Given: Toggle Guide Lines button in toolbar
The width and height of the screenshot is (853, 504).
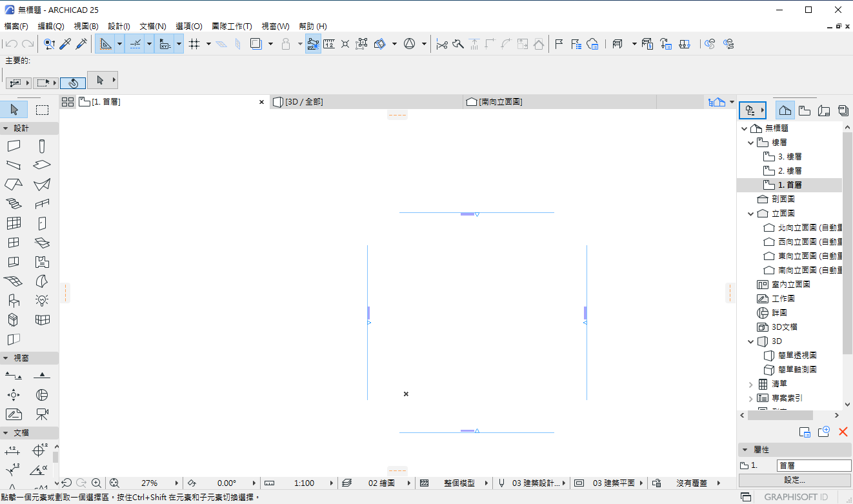Looking at the screenshot, I should (106, 44).
